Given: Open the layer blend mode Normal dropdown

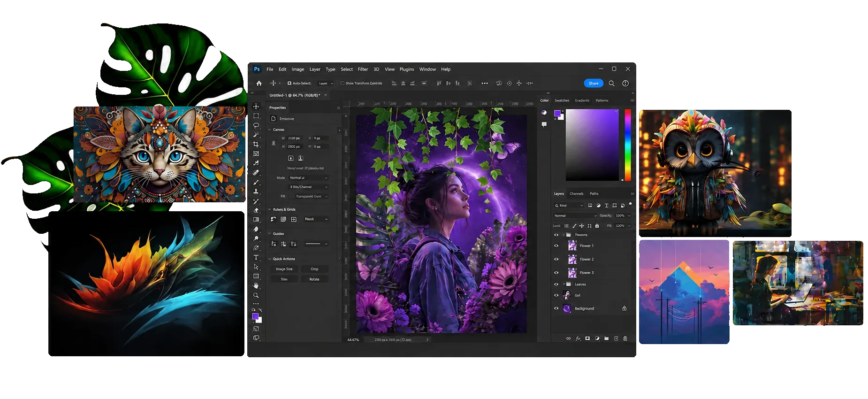Looking at the screenshot, I should pyautogui.click(x=575, y=215).
